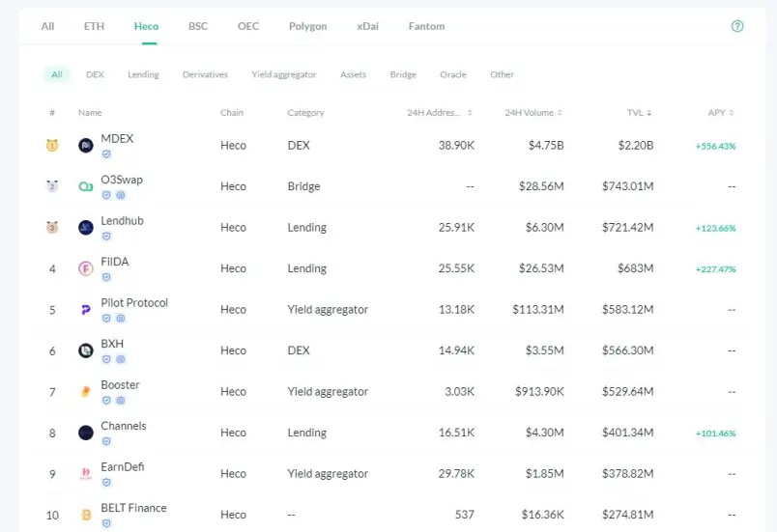Viewport: 777px width, 532px height.
Task: Click the BXH logo icon
Action: pyautogui.click(x=86, y=350)
